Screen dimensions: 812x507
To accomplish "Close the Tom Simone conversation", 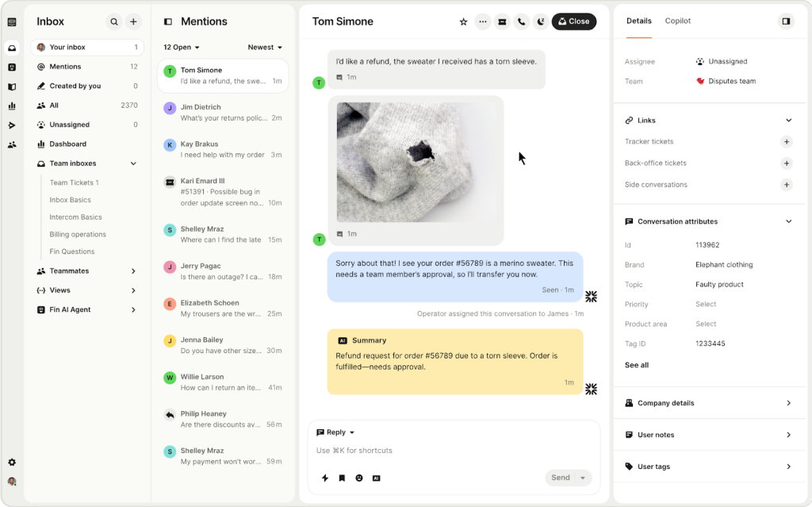I will [x=573, y=21].
